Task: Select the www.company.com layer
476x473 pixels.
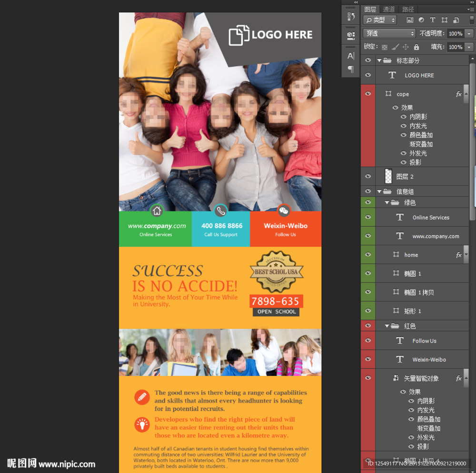Action: (x=422, y=236)
